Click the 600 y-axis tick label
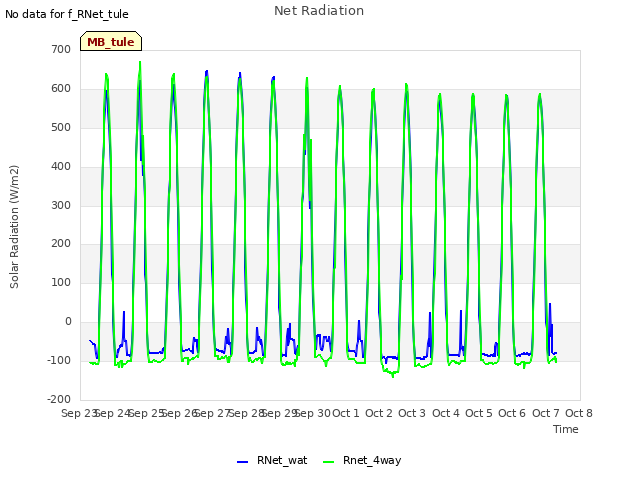Image resolution: width=640 pixels, height=480 pixels. click(61, 89)
